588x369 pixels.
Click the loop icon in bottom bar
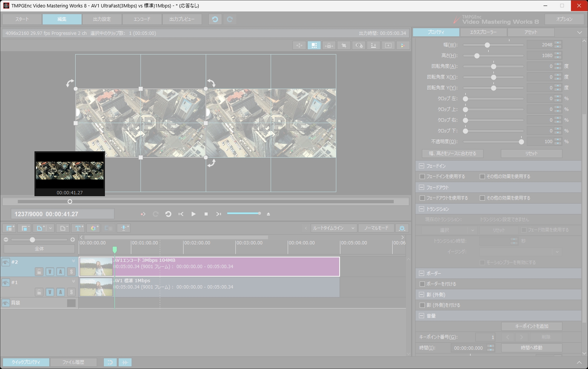[x=110, y=362]
